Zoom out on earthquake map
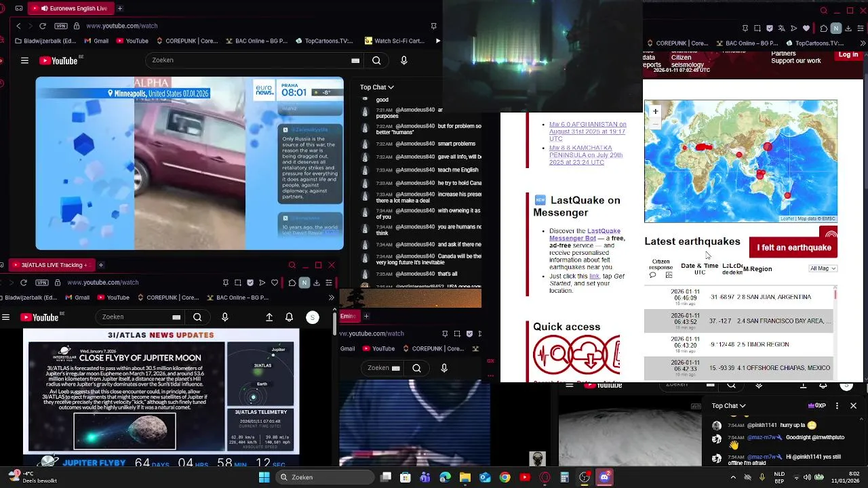Screen dimensions: 868x488 pyautogui.click(x=655, y=123)
